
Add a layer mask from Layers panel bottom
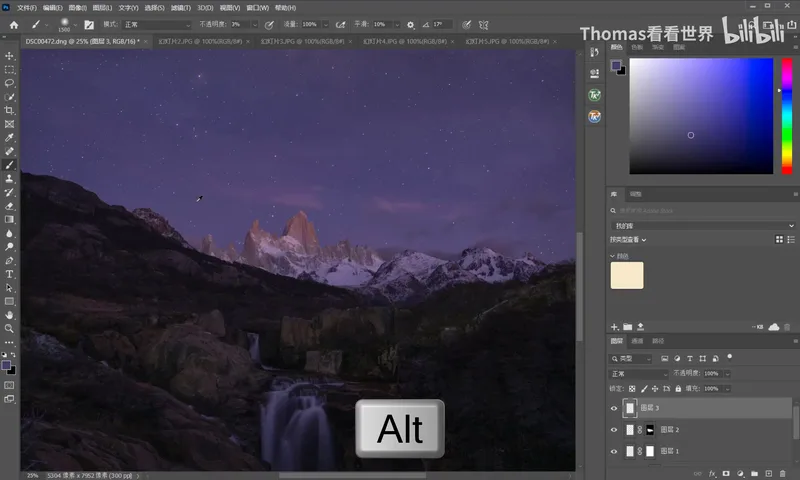(726, 473)
